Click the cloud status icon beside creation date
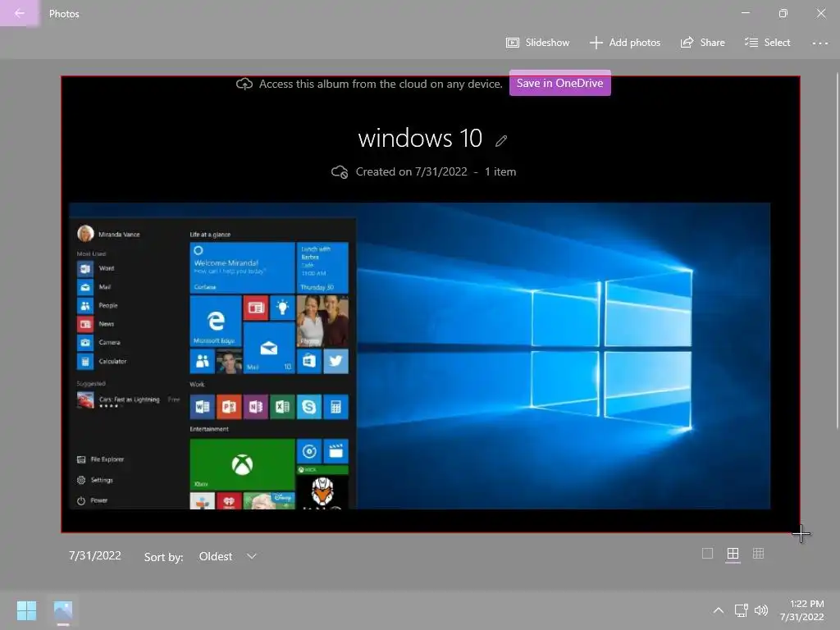Image resolution: width=840 pixels, height=630 pixels. [x=340, y=172]
